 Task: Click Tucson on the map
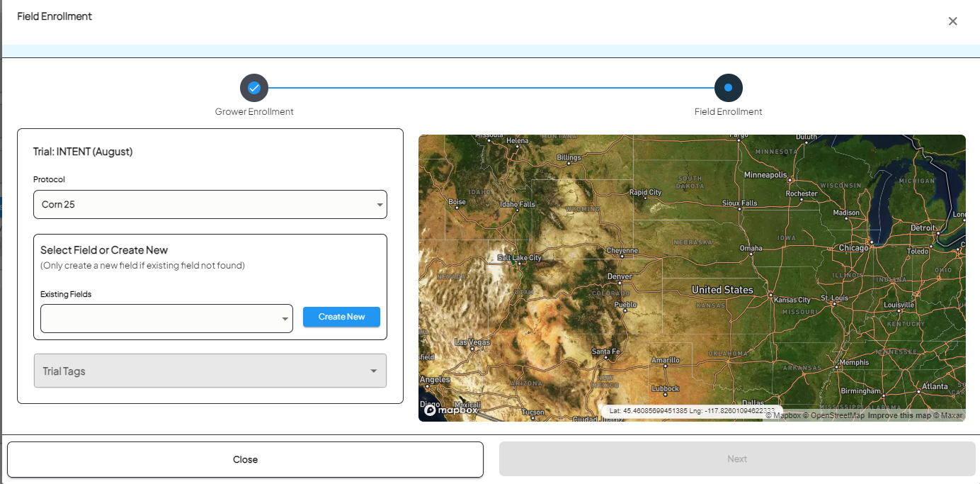pyautogui.click(x=532, y=412)
